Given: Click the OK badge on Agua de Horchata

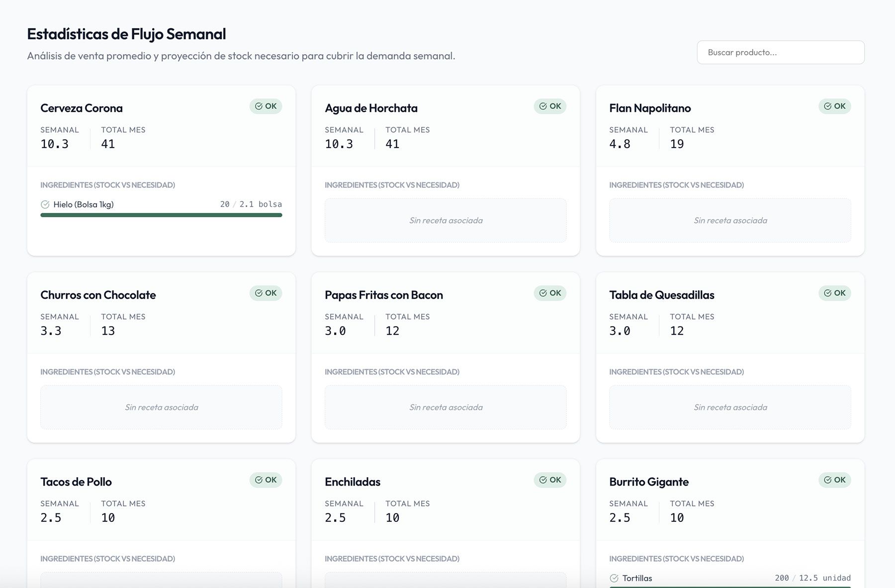Looking at the screenshot, I should point(550,106).
